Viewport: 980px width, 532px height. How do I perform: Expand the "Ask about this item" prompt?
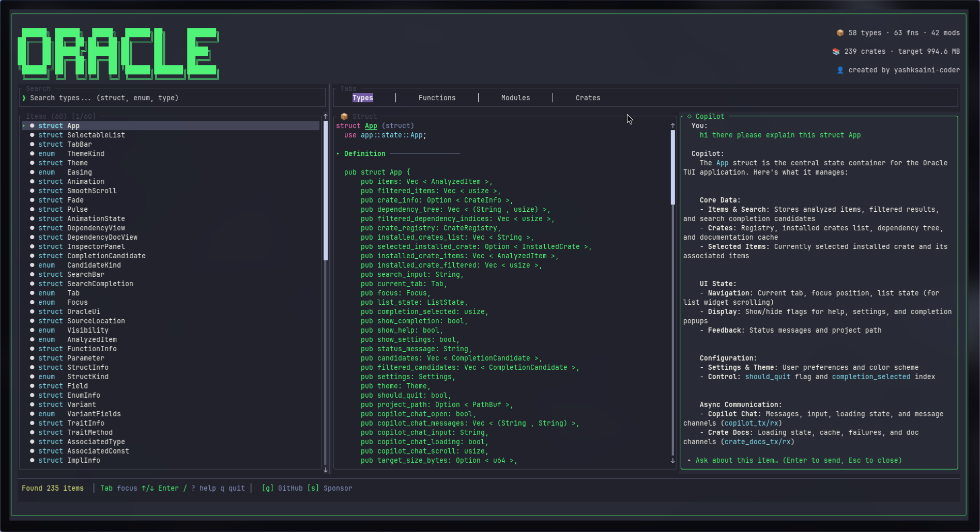pyautogui.click(x=689, y=460)
